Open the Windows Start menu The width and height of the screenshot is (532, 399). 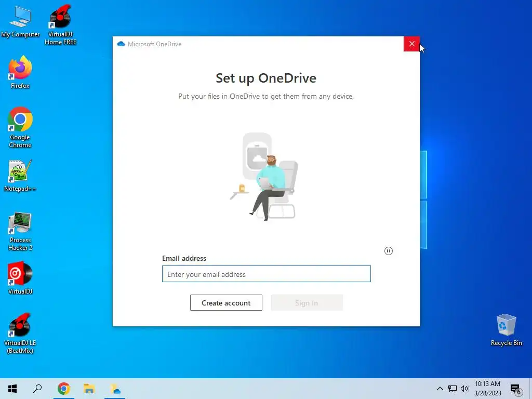[x=12, y=389]
